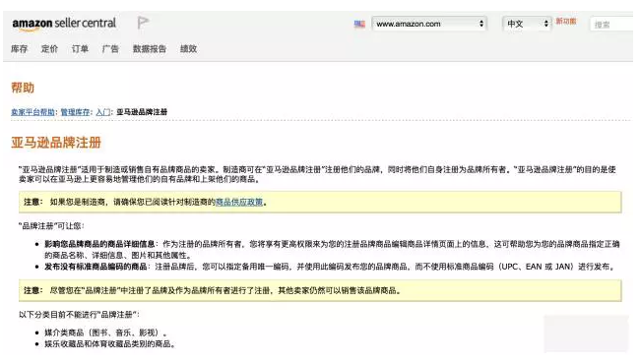Open the 广告 menu
The image size is (640, 364).
(110, 49)
